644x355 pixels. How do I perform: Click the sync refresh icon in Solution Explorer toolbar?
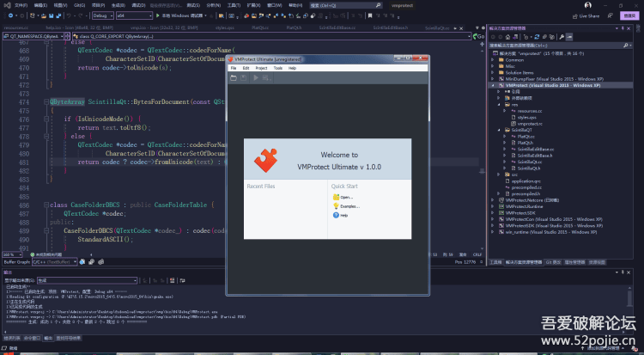[x=537, y=37]
